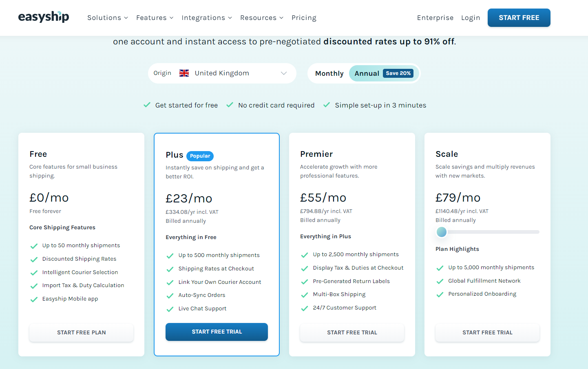Viewport: 588px width, 369px height.
Task: Click the 'Popular' badge on the Plus plan
Action: click(x=200, y=156)
